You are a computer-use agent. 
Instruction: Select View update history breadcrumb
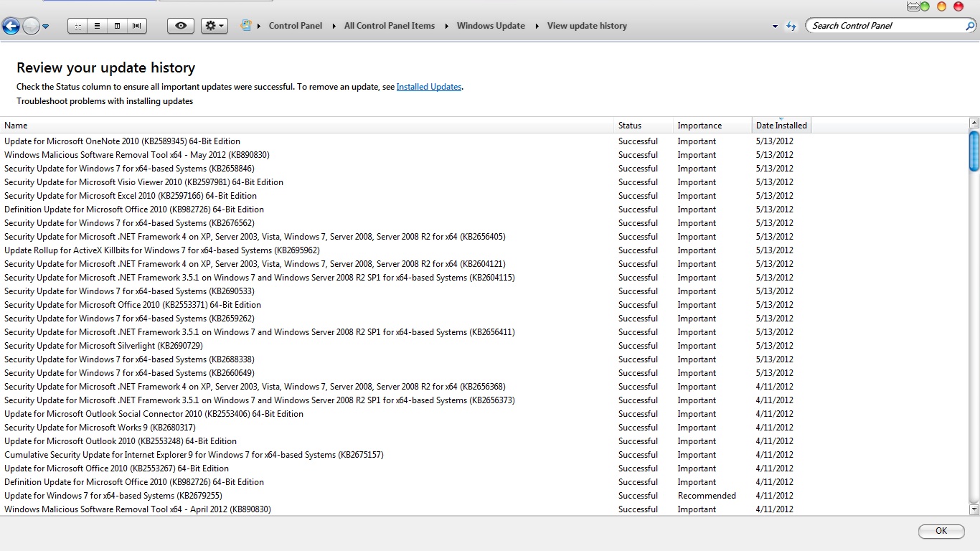pos(587,26)
